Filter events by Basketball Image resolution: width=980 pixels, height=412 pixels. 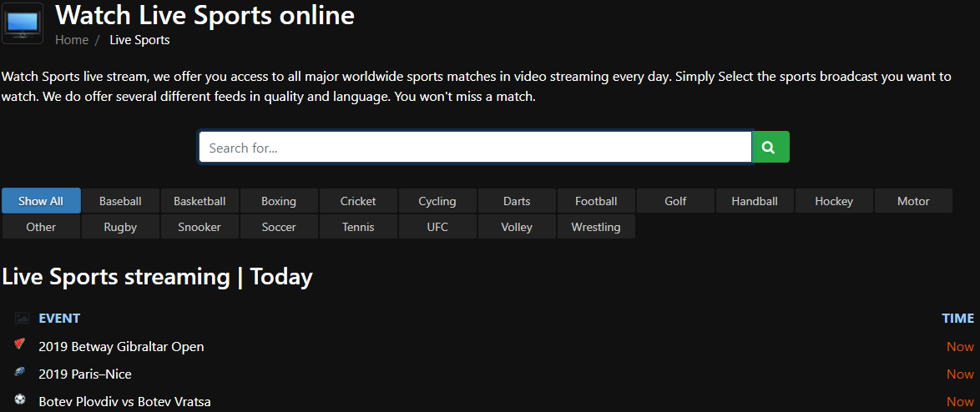[x=200, y=201]
